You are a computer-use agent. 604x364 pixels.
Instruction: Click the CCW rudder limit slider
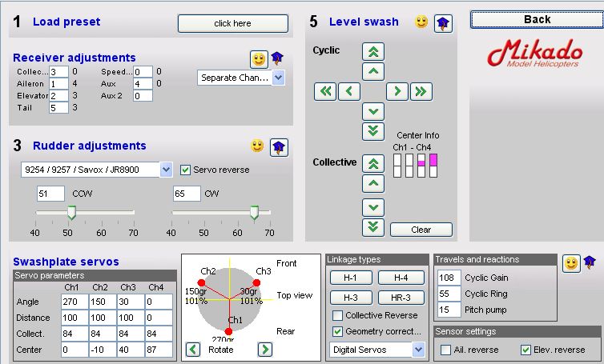click(71, 212)
